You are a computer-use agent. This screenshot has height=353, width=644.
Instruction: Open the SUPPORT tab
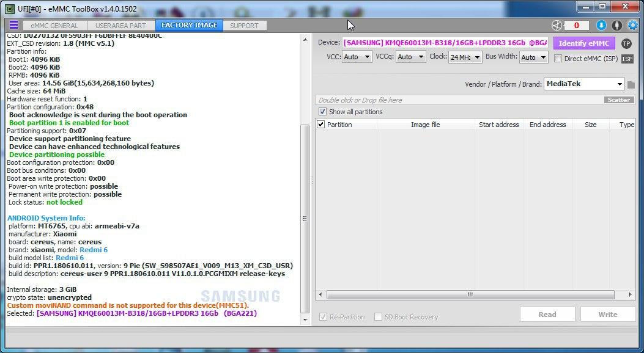pos(245,26)
